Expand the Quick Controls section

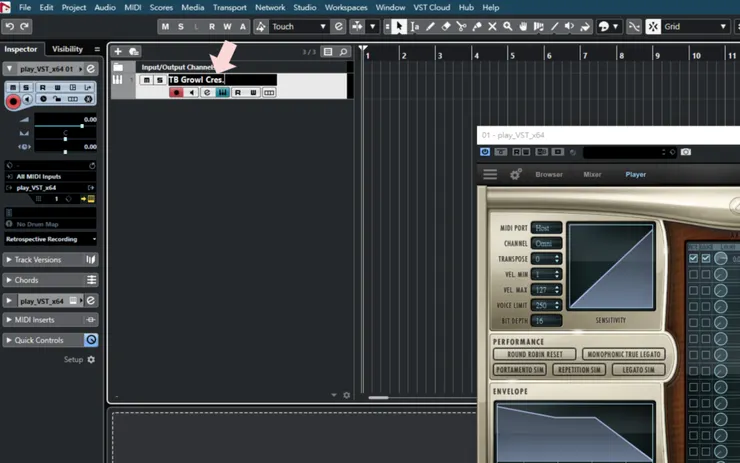(9, 340)
